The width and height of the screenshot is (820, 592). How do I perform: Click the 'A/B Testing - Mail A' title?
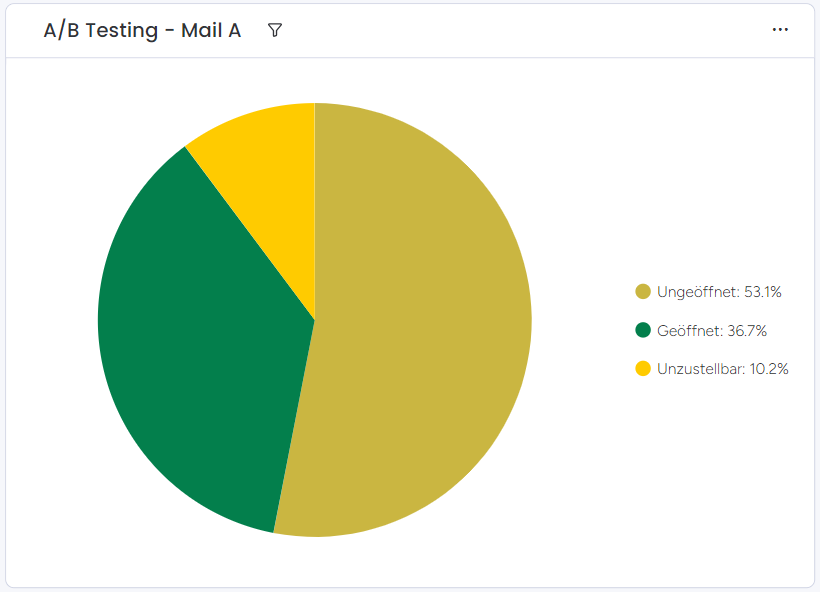142,30
